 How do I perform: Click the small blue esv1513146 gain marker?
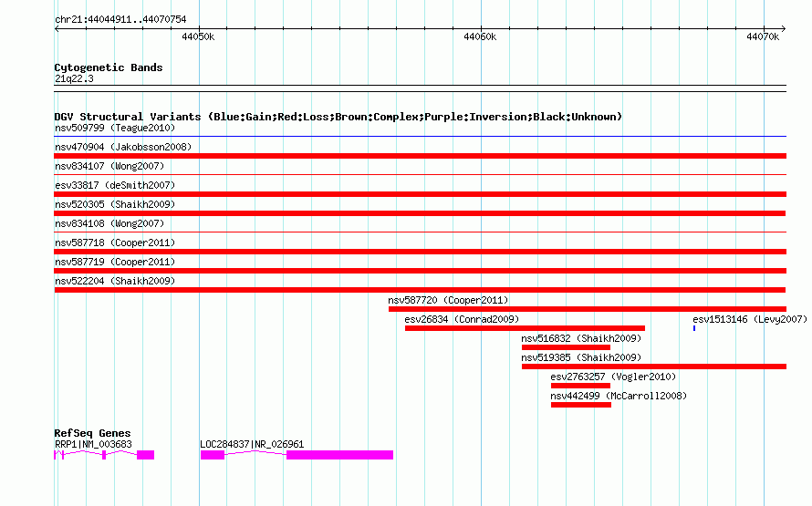pyautogui.click(x=694, y=328)
